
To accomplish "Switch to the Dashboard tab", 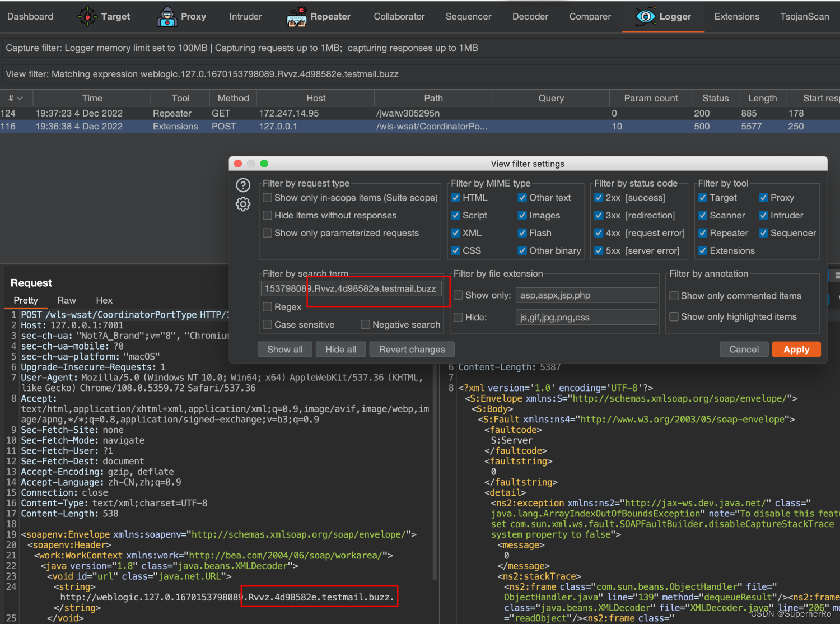I will tap(30, 17).
